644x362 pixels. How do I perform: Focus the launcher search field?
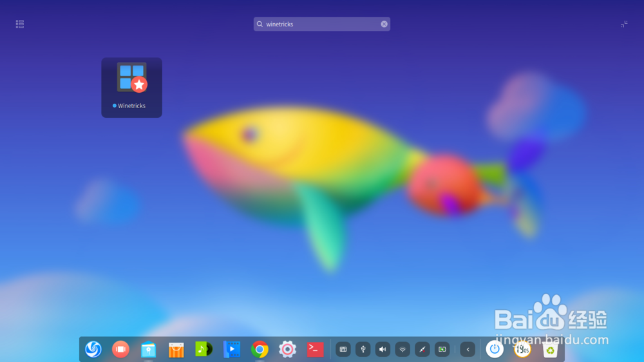[321, 24]
